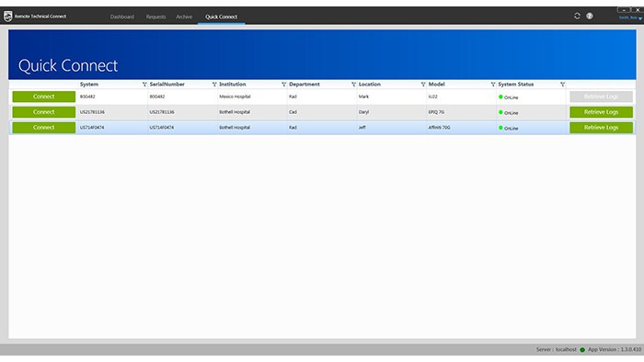Open filter icon for Institution column

[283, 85]
